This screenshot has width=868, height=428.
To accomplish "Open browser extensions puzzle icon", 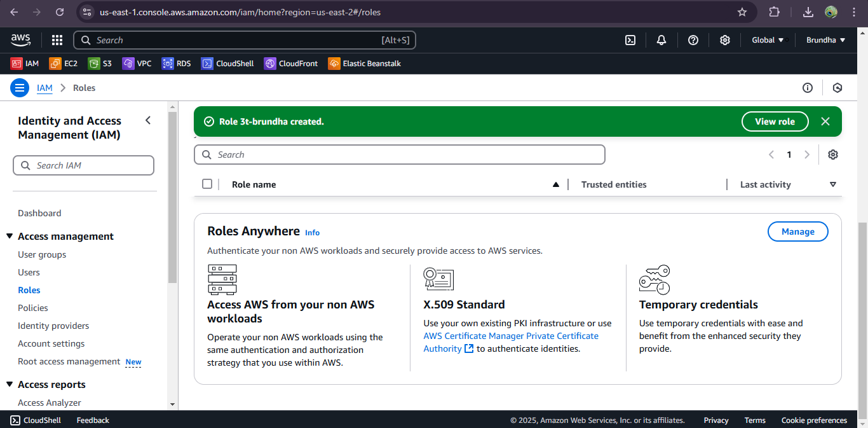I will click(775, 12).
